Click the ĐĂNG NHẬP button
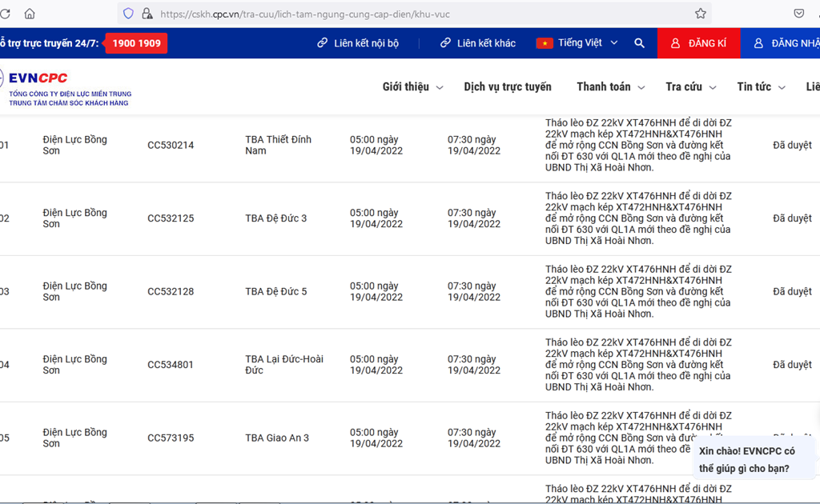 point(780,43)
